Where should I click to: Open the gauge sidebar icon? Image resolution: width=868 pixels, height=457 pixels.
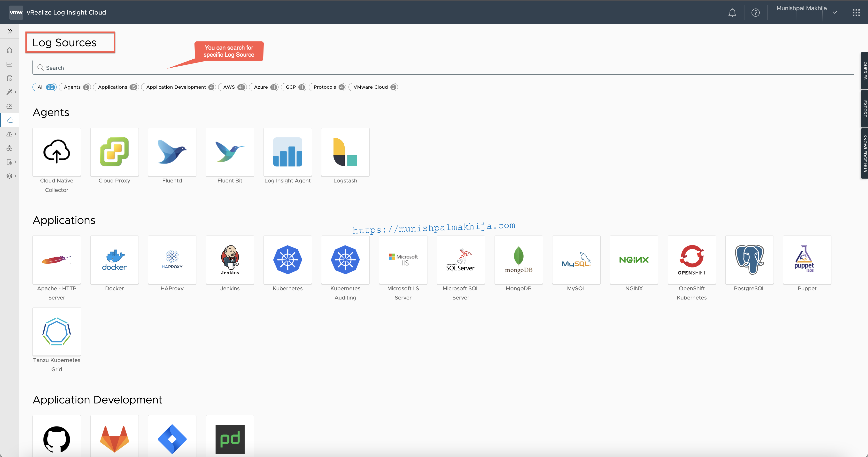(x=9, y=106)
